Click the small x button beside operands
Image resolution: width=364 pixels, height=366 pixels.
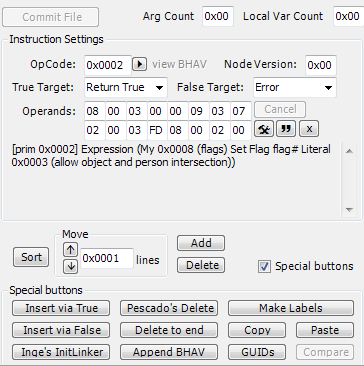coord(309,129)
